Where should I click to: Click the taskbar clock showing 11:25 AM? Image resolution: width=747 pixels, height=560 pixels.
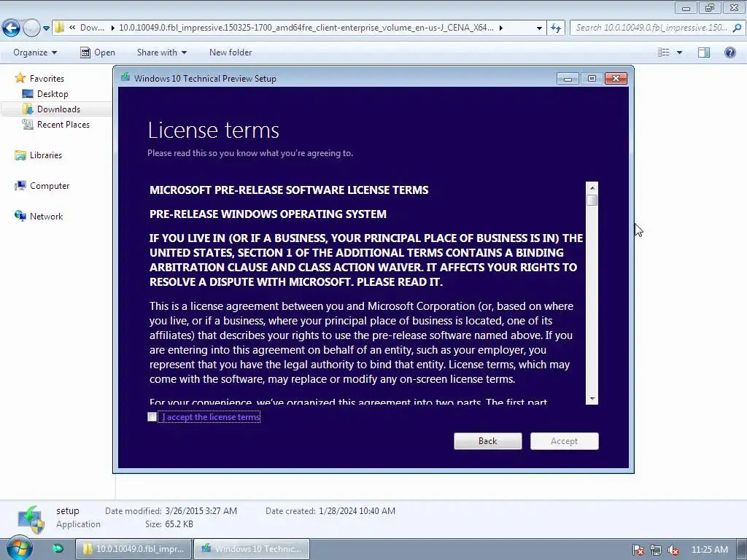(709, 550)
